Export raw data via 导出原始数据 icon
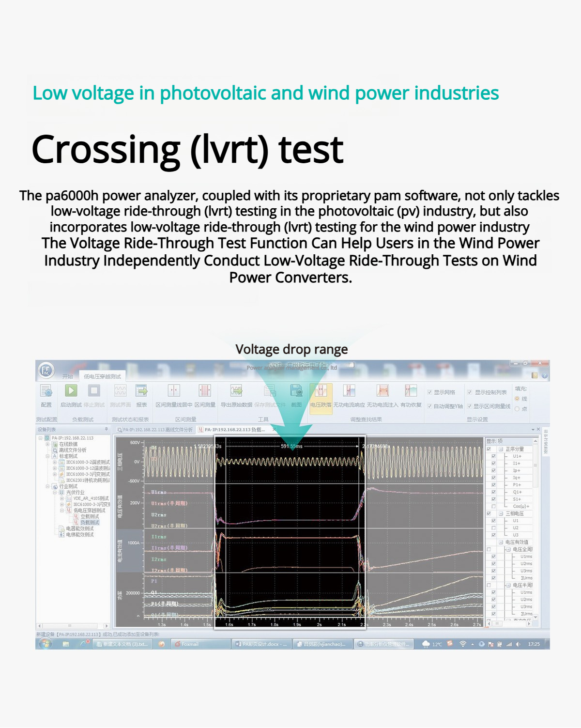Screen dimensions: 581x728 coord(236,391)
